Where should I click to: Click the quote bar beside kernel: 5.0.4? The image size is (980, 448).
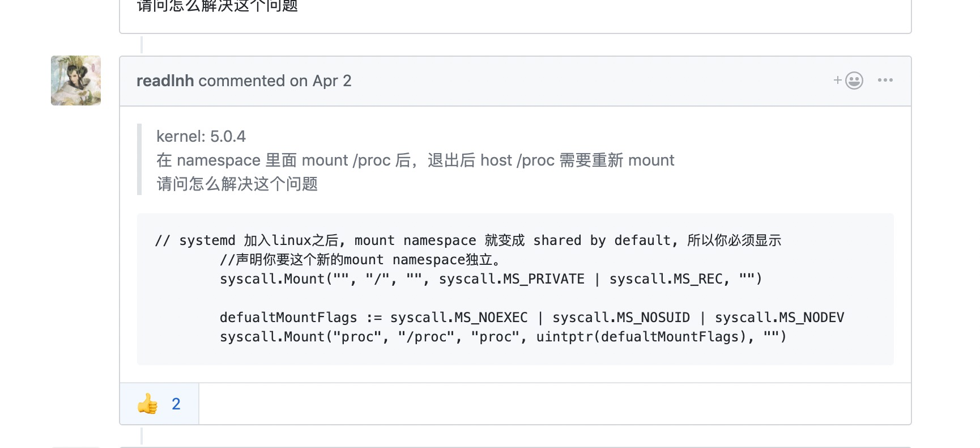tap(140, 160)
